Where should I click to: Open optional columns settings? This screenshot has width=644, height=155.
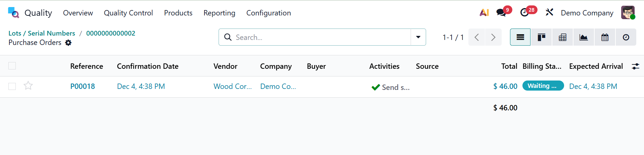pos(635,66)
